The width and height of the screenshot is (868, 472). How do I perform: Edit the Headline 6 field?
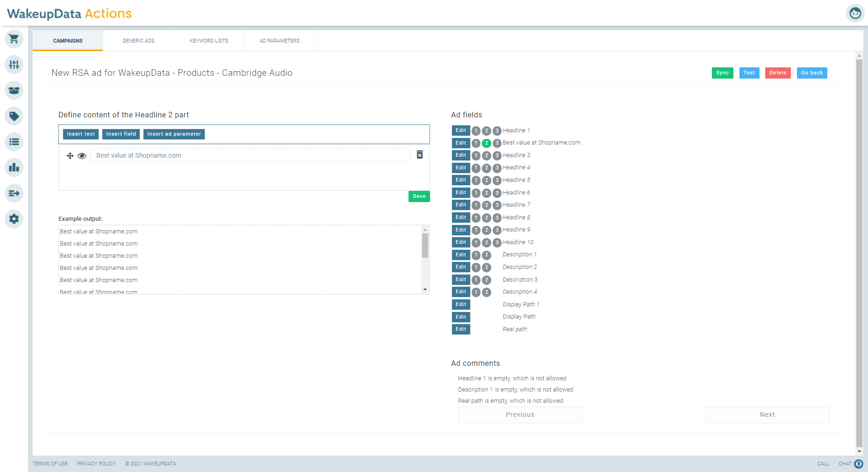tap(461, 193)
